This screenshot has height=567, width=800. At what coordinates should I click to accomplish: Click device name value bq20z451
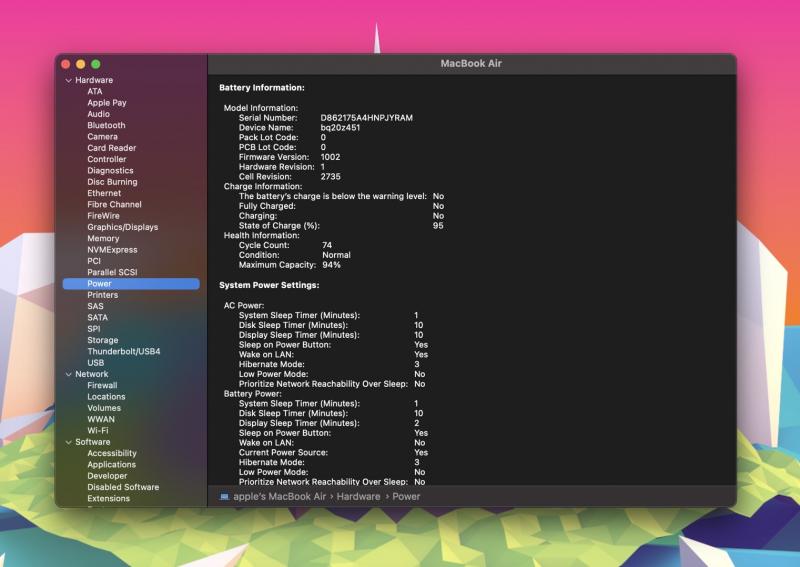(340, 128)
